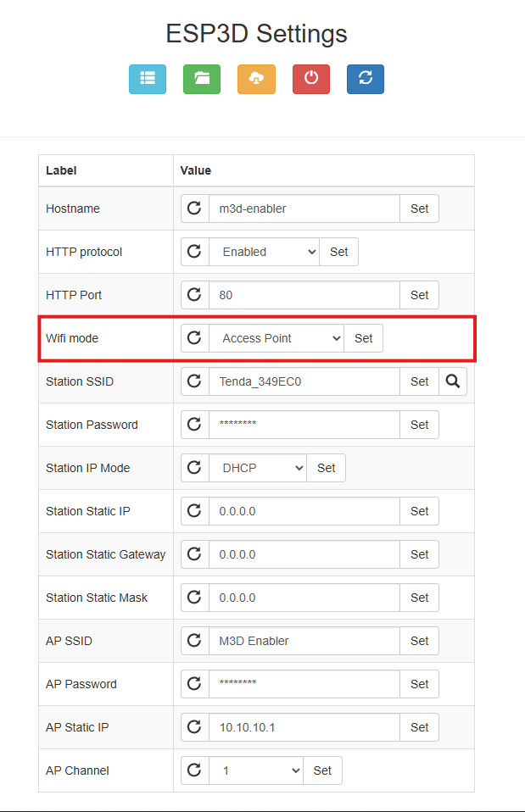The image size is (525, 812).
Task: Click the dark blue refresh icon button
Action: coord(366,78)
